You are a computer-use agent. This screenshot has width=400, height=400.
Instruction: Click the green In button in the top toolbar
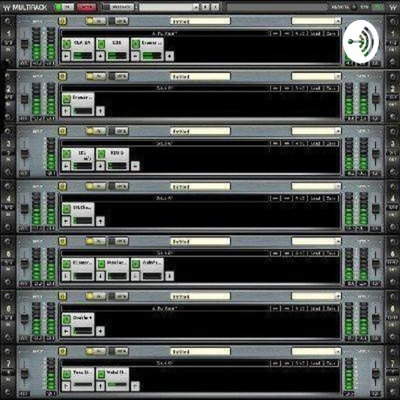(64, 7)
